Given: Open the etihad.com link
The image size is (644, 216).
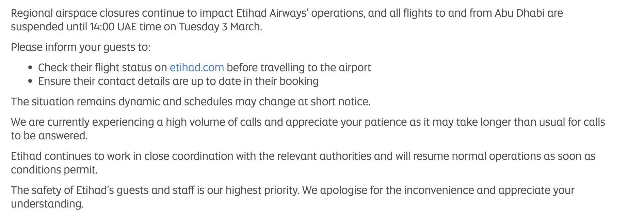Looking at the screenshot, I should (x=197, y=67).
